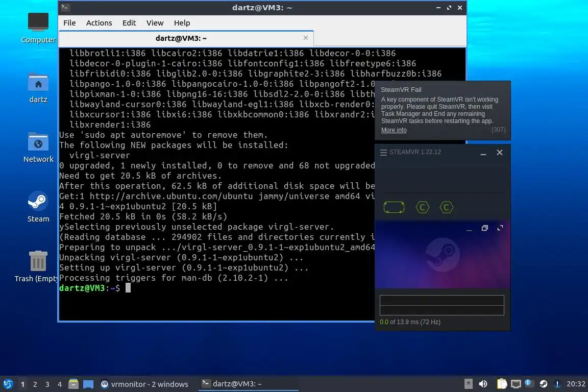The width and height of the screenshot is (588, 392).
Task: Click "Use 'sudo apt autoremove' to remove them."
Action: click(164, 135)
